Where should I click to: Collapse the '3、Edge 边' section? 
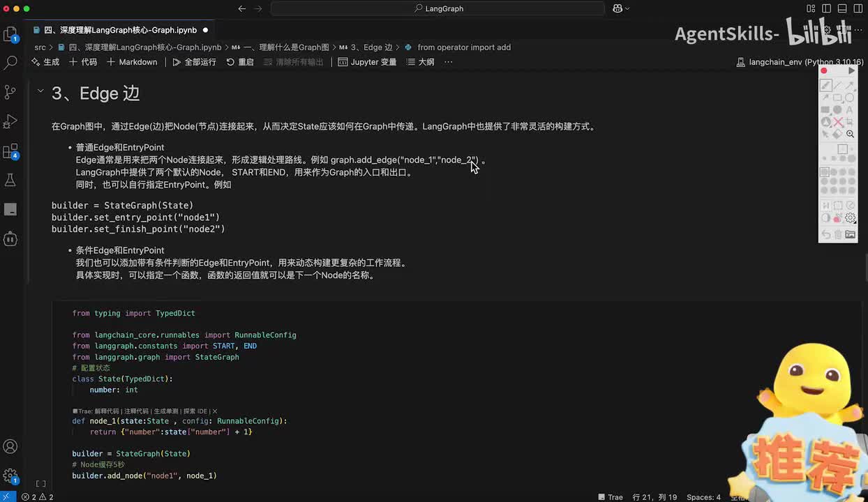40,91
